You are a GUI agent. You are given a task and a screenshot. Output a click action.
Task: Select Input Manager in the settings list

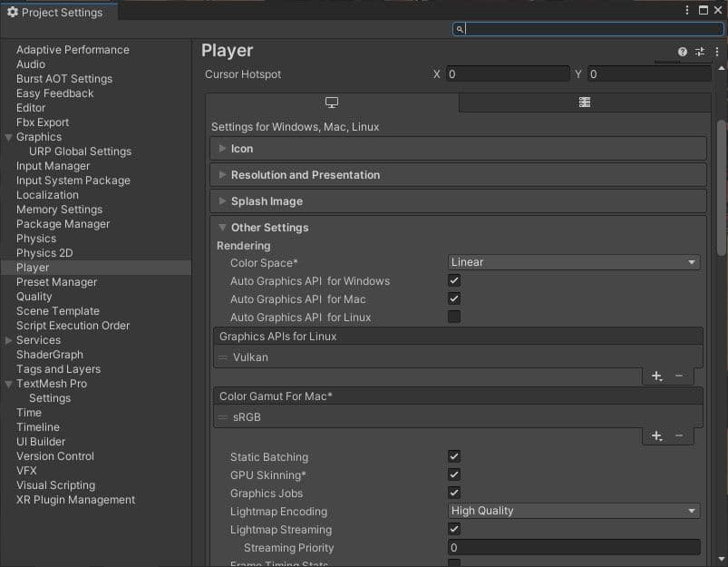pos(53,166)
